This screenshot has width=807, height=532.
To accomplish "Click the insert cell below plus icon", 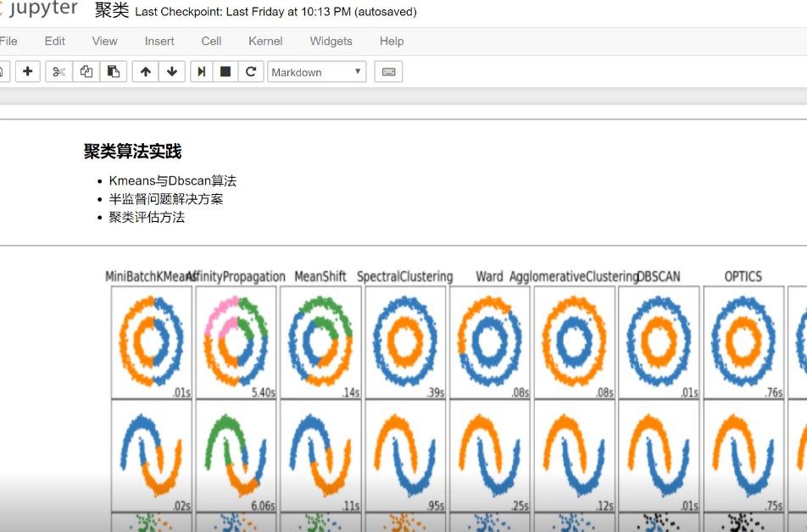I will (x=28, y=72).
